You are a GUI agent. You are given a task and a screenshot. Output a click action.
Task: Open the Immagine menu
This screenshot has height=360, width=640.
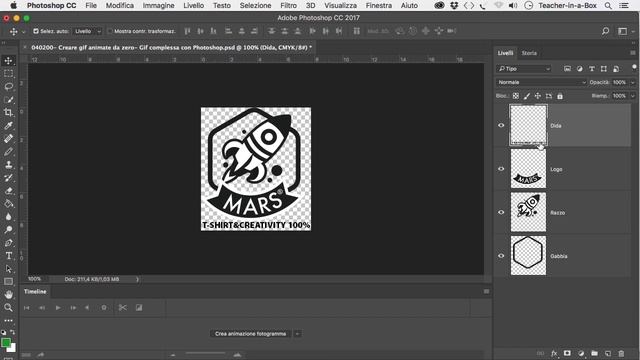(158, 5)
